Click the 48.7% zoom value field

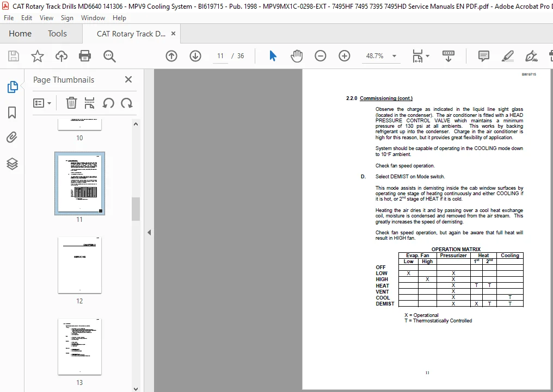pos(374,56)
